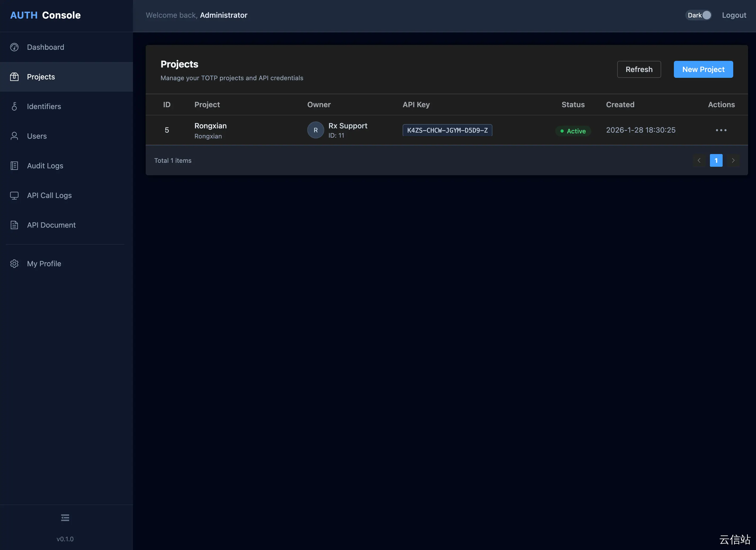Click the API Document file icon
The width and height of the screenshot is (756, 550).
(14, 225)
